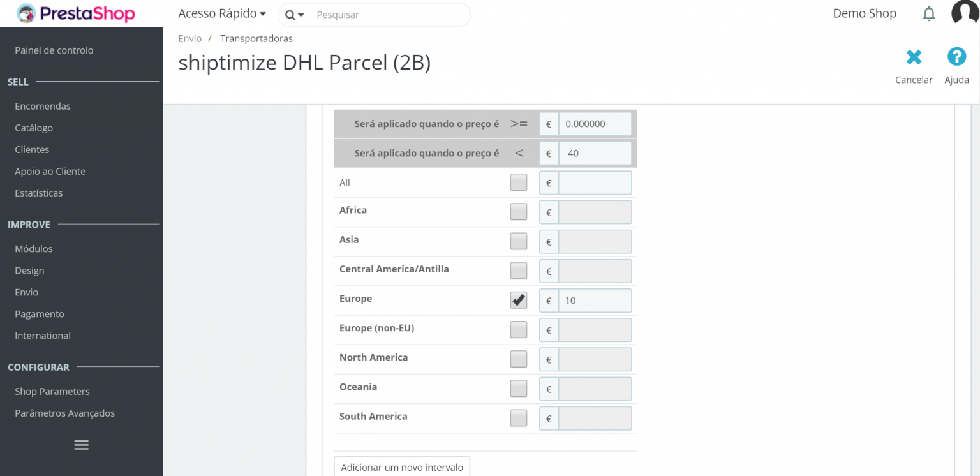Open Parâmetros Avançados menu

point(65,413)
